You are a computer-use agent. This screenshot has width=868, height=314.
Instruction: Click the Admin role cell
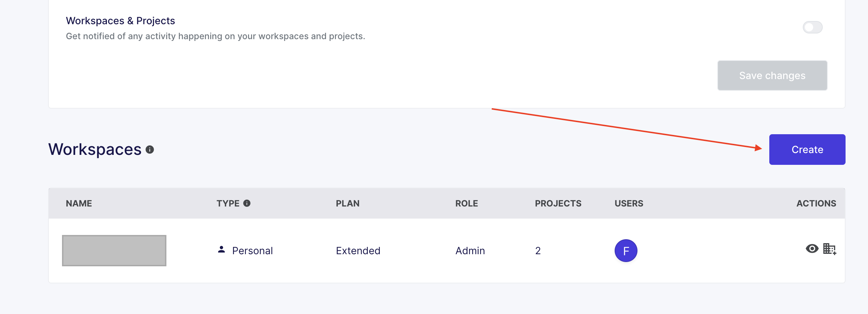tap(470, 251)
